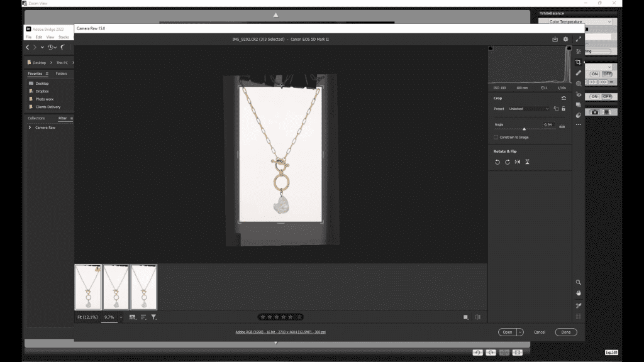The height and width of the screenshot is (362, 644).
Task: Toggle the crop aspect ratio lock
Action: pos(563,109)
